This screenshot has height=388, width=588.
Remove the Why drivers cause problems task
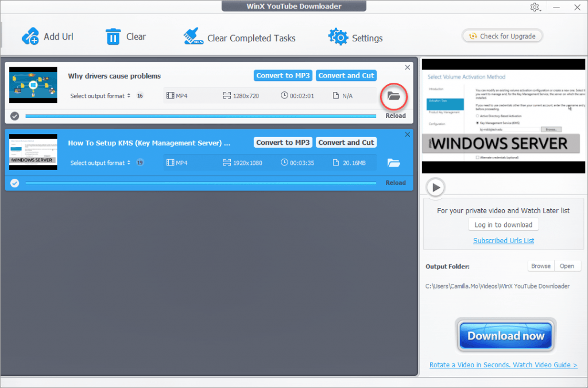pos(408,68)
